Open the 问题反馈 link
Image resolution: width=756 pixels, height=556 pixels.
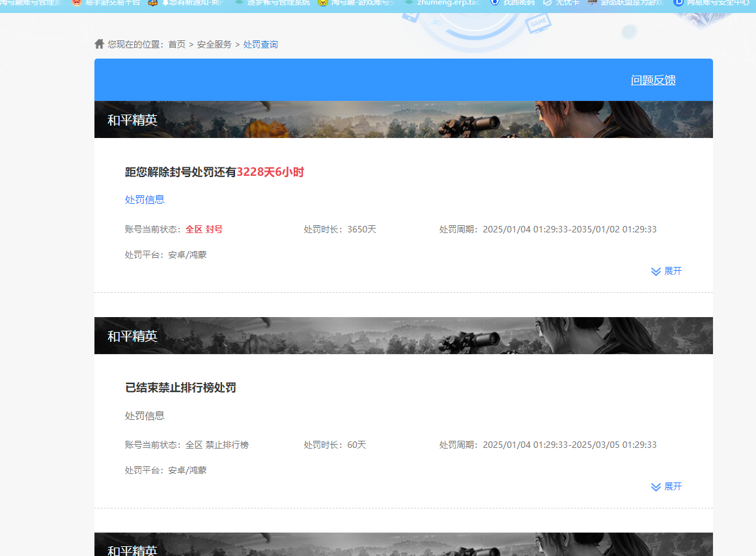pos(652,79)
